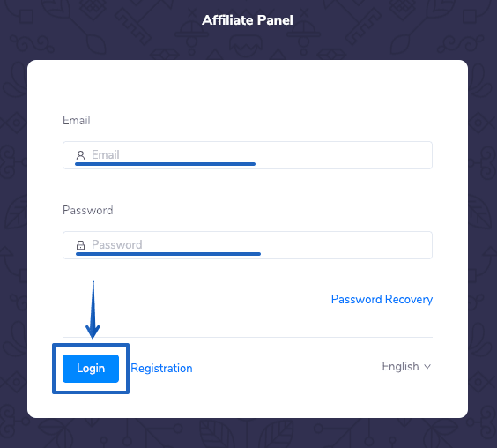The width and height of the screenshot is (497, 448).
Task: Click the padlock icon in Password field
Action: click(x=80, y=245)
